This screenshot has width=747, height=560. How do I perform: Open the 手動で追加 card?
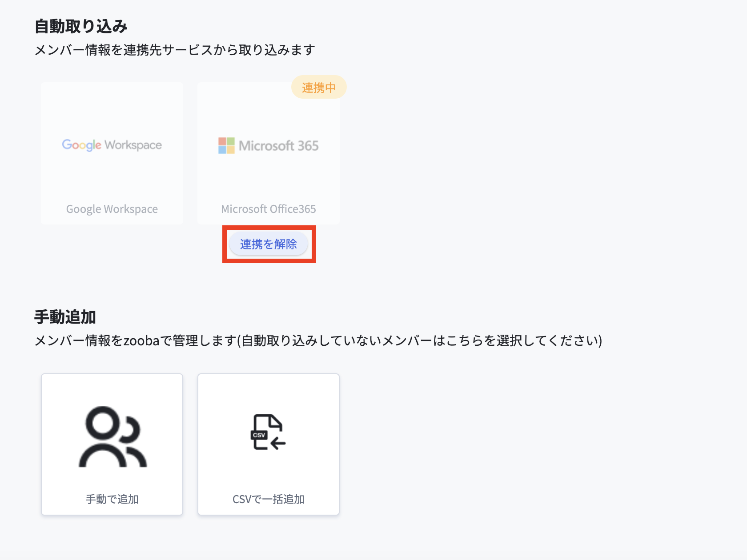[112, 444]
